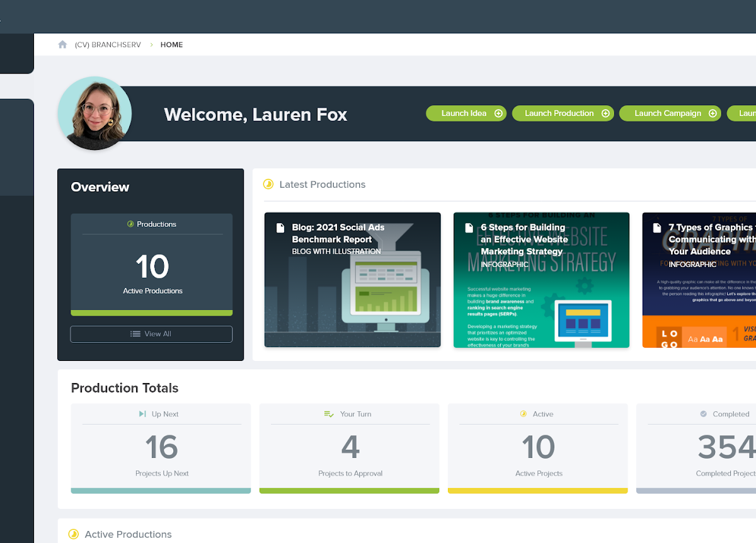Viewport: 756px width, 543px height.
Task: Click the home icon in breadcrumb
Action: click(x=62, y=45)
